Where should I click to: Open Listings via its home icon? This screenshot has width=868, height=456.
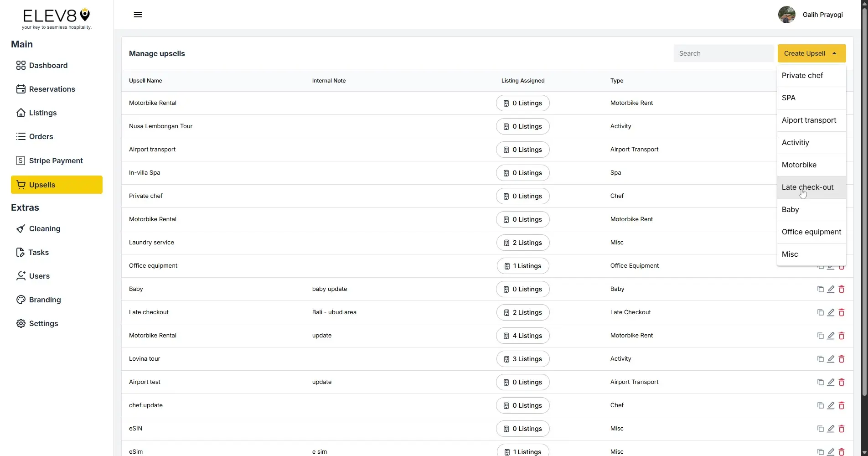(x=21, y=113)
